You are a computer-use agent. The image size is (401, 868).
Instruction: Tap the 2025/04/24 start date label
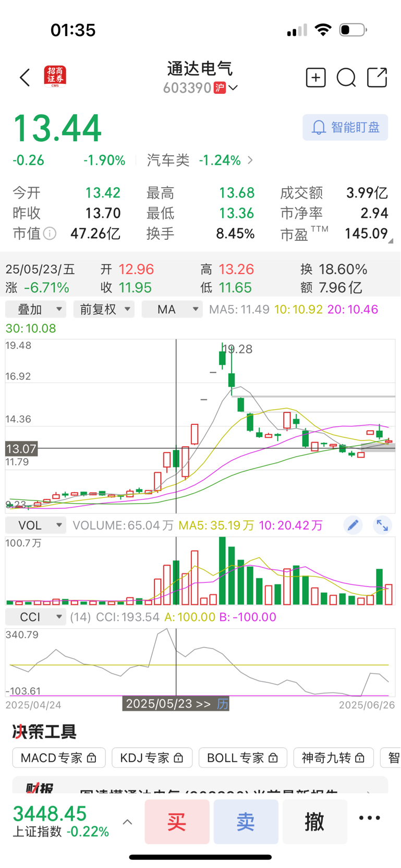pyautogui.click(x=33, y=705)
